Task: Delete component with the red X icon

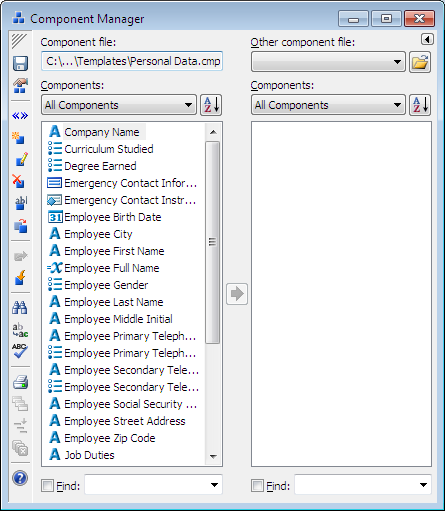Action: click(18, 181)
